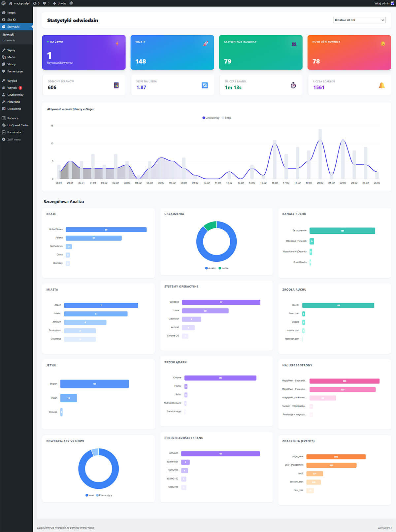Click the refresh icon on Sesje na usera card

[x=205, y=85]
